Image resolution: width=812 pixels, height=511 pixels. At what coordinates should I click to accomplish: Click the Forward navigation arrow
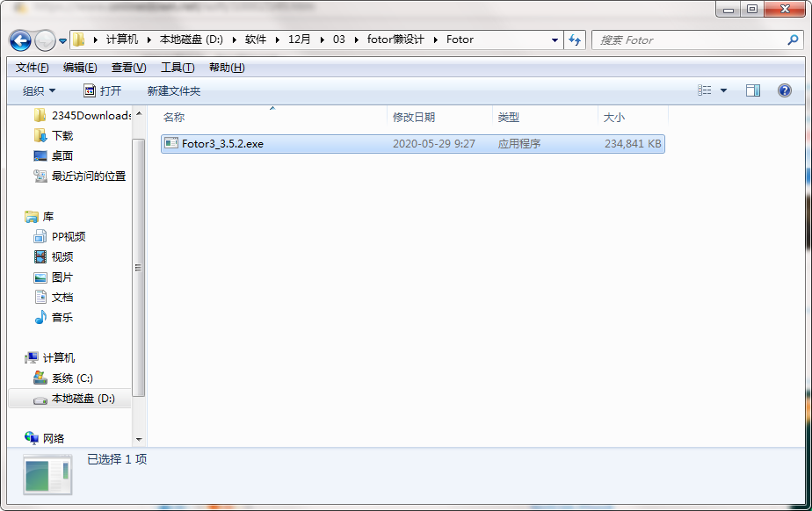click(x=45, y=40)
